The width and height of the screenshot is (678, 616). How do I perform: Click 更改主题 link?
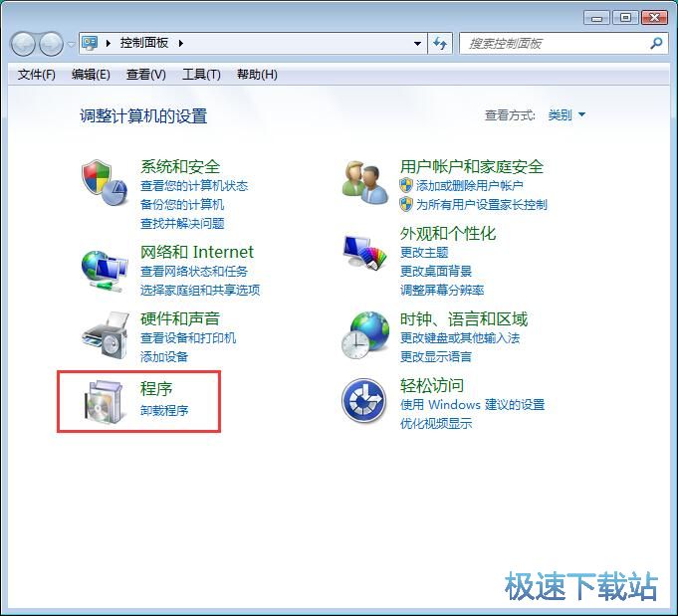(x=424, y=252)
